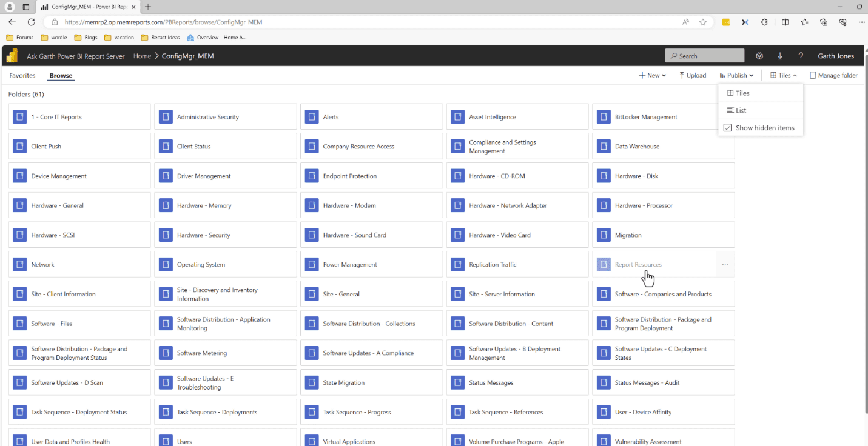The width and height of the screenshot is (868, 446).
Task: Click in the Search input box
Action: pos(705,56)
